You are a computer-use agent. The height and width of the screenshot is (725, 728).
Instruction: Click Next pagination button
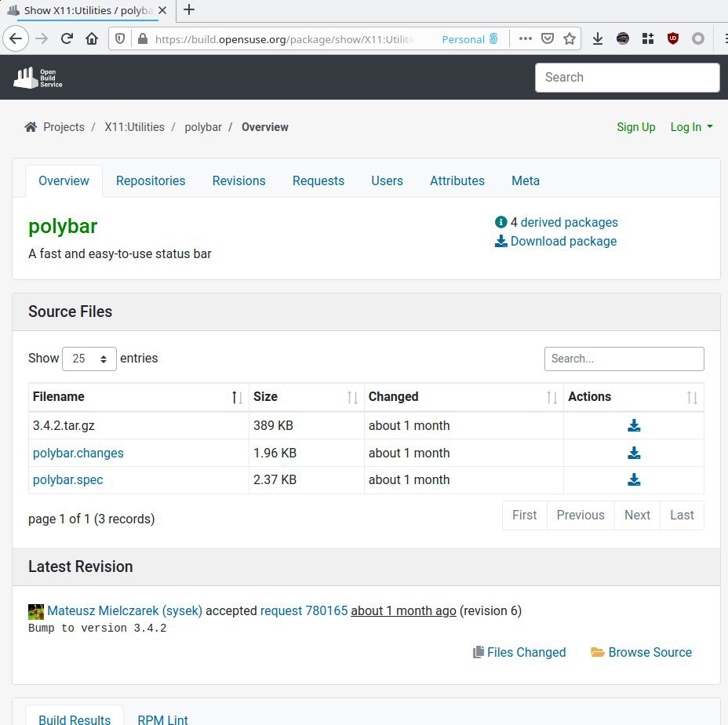coord(637,515)
